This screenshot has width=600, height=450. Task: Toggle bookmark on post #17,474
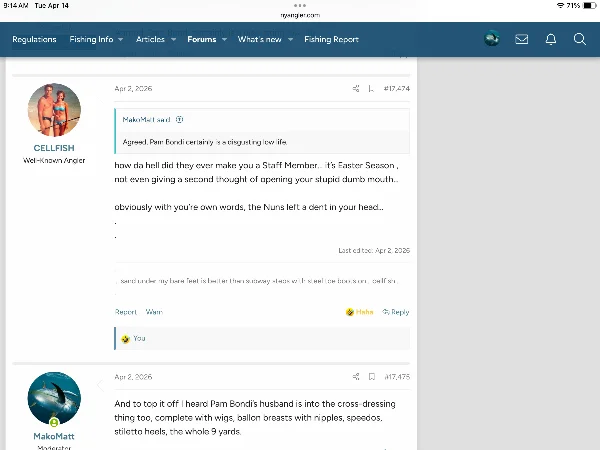tap(372, 89)
